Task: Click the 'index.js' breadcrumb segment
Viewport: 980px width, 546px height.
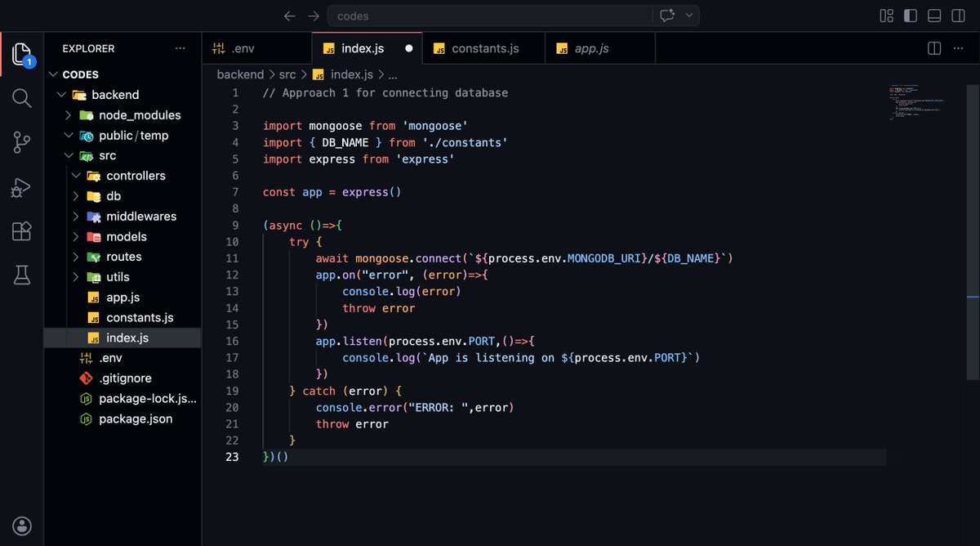Action: click(344, 74)
